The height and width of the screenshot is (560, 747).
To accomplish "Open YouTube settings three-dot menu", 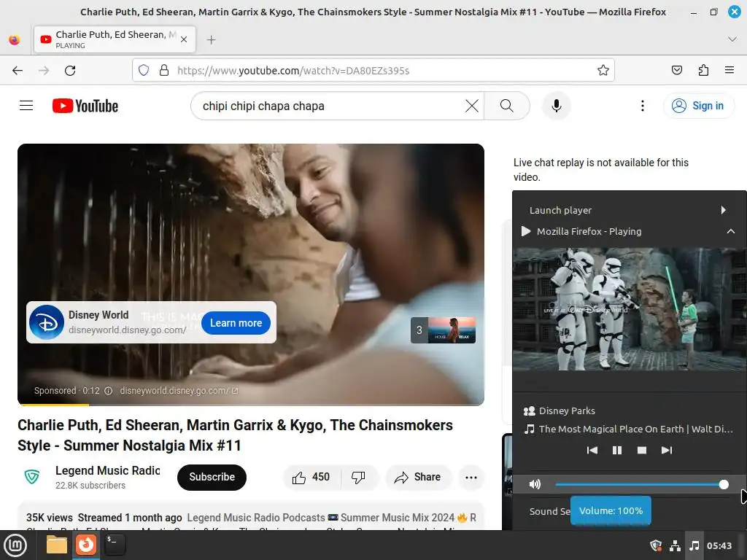I will tap(642, 106).
